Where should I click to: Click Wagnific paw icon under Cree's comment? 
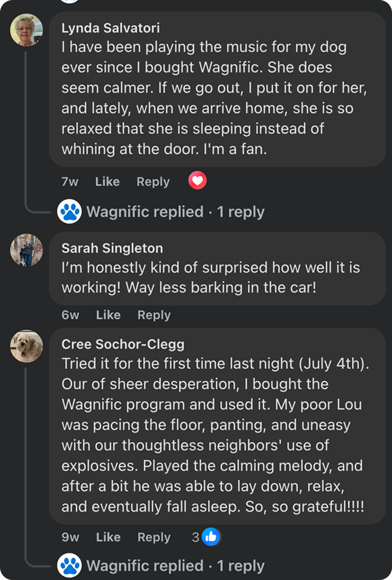(x=70, y=566)
